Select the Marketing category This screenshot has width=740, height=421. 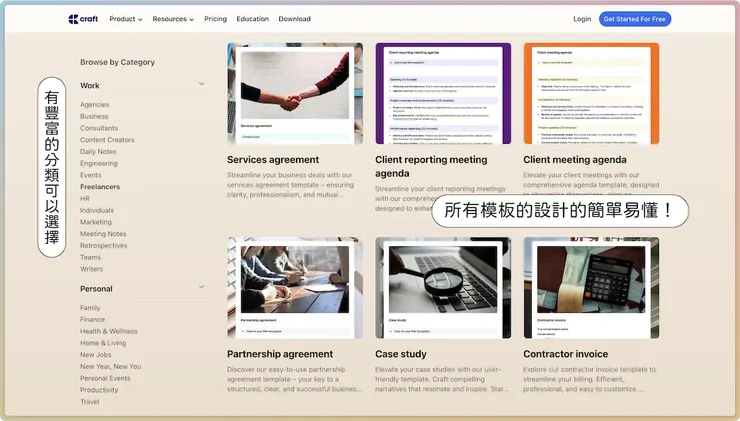(x=96, y=222)
